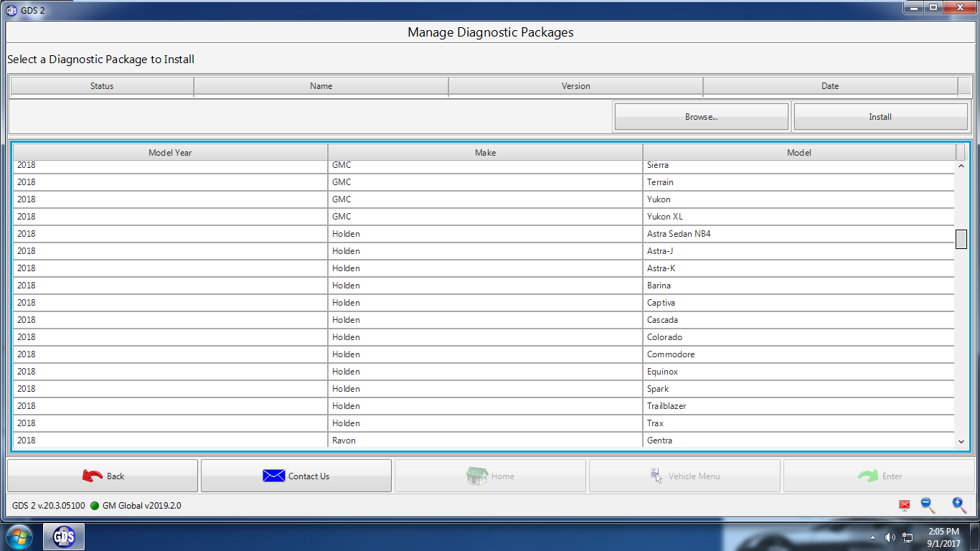Click the Show Desktop strip on taskbar

tap(975, 537)
